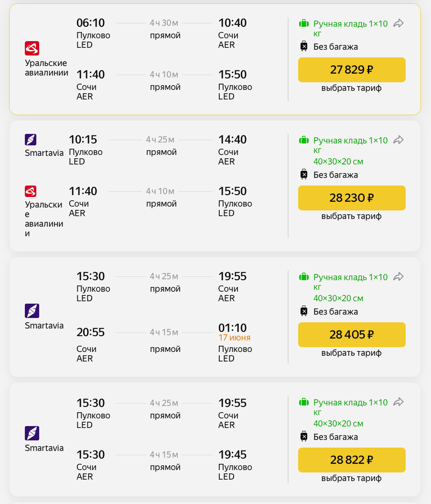Click red Ural Airlines logo in second card
431x504 pixels.
(31, 191)
